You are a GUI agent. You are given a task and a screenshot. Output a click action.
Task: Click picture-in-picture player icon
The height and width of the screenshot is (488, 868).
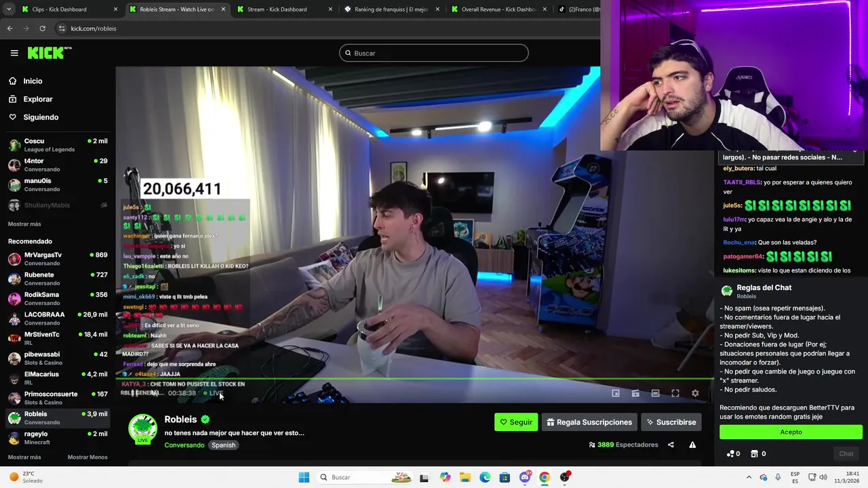635,393
